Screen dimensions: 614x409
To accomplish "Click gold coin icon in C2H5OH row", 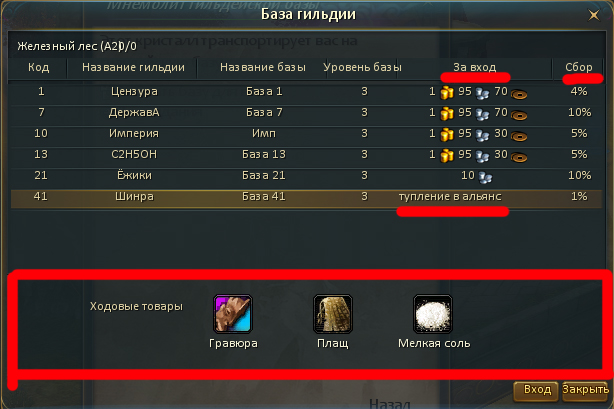I will [447, 156].
